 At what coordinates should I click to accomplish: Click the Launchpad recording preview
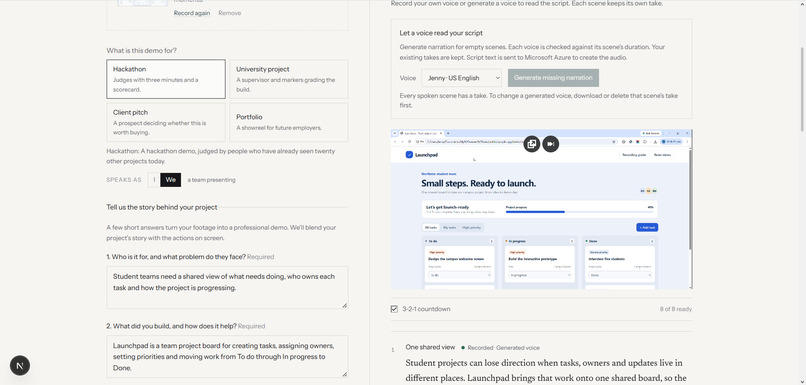[541, 209]
